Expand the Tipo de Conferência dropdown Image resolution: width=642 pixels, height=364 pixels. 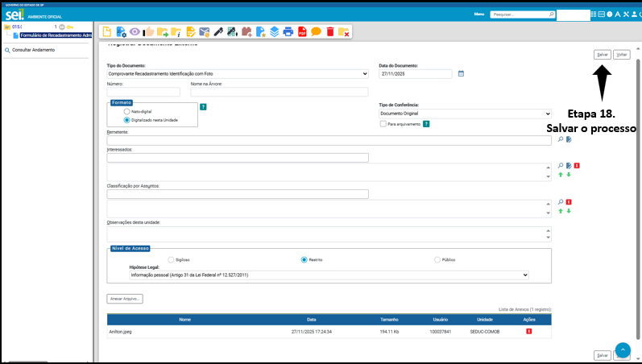(465, 114)
